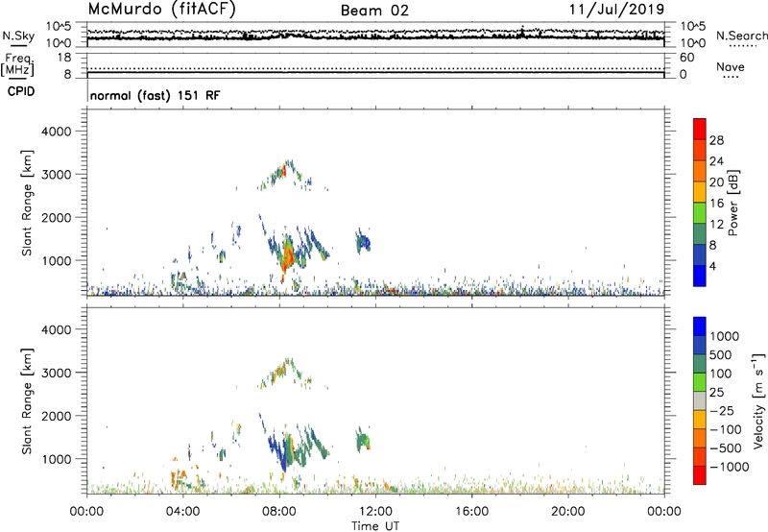Pick the light green Power segment between 12 and 16

coord(700,213)
